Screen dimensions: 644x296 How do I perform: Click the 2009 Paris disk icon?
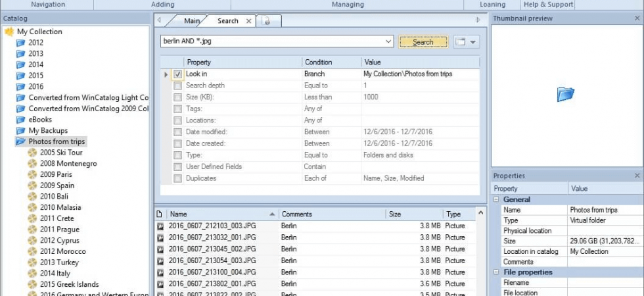coord(32,174)
